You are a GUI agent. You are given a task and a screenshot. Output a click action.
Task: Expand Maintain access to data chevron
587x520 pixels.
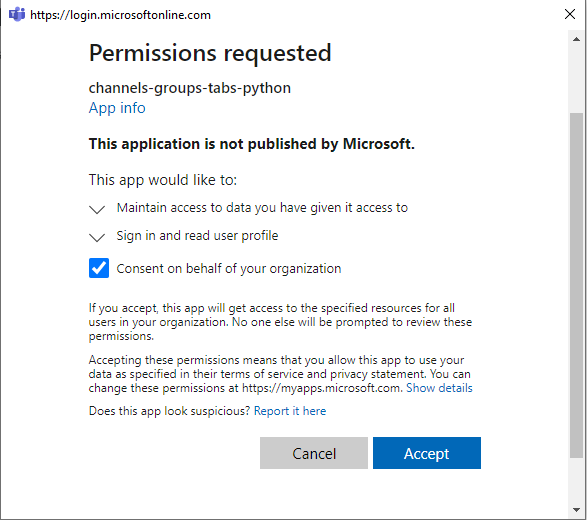[97, 209]
